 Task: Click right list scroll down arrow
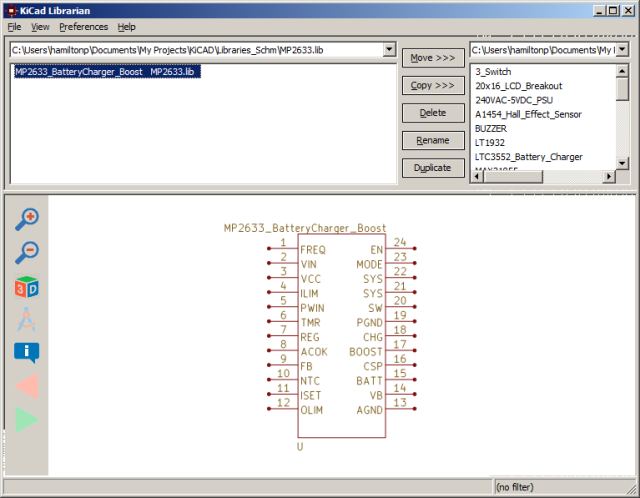point(622,163)
